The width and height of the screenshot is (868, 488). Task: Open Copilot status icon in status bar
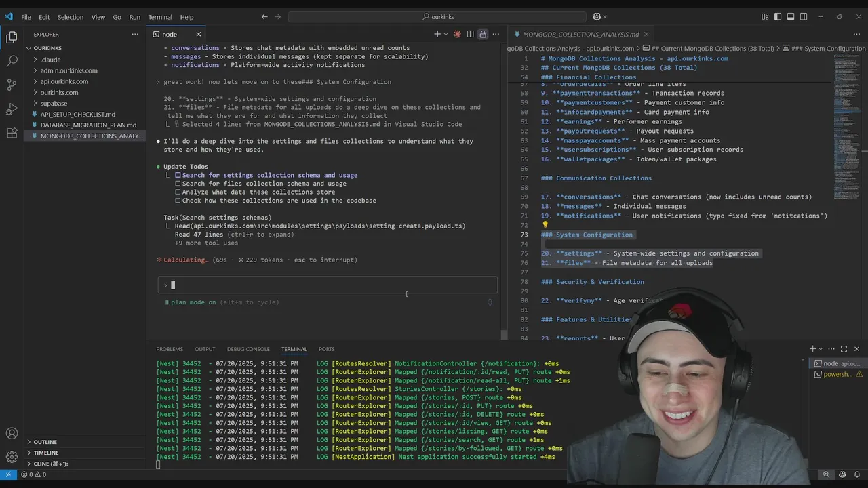point(843,474)
